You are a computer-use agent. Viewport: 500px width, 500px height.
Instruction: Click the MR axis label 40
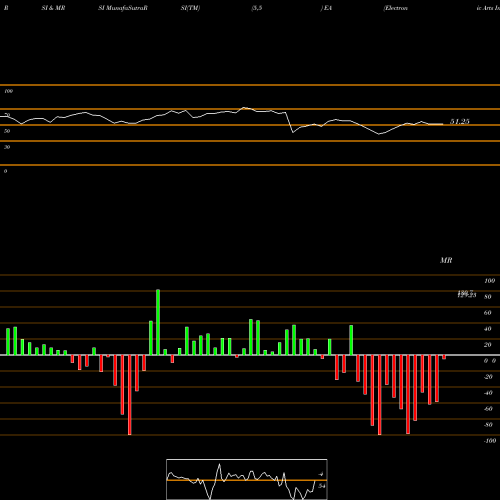[488, 329]
